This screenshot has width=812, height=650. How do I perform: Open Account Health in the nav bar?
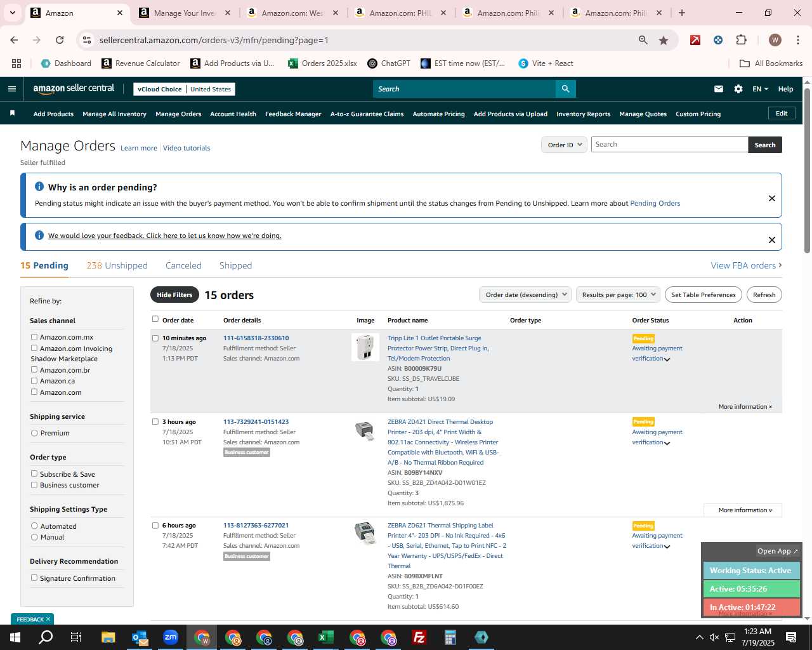[233, 114]
